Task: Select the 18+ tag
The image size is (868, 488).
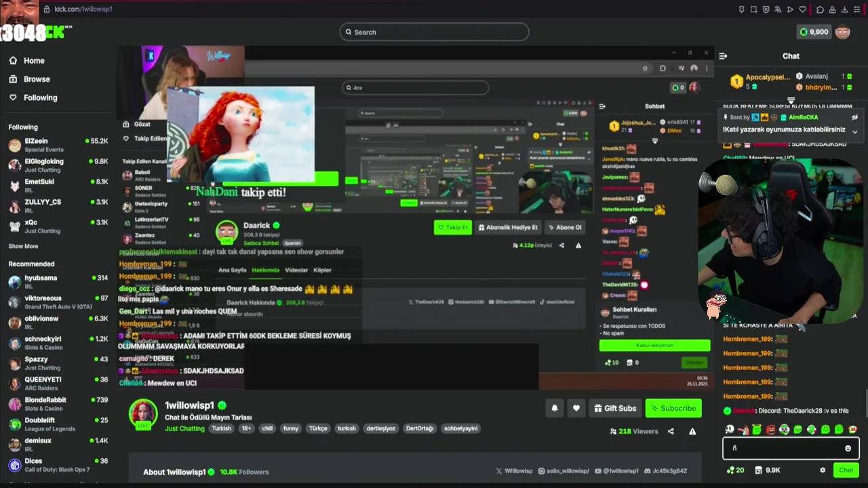Action: pyautogui.click(x=246, y=428)
